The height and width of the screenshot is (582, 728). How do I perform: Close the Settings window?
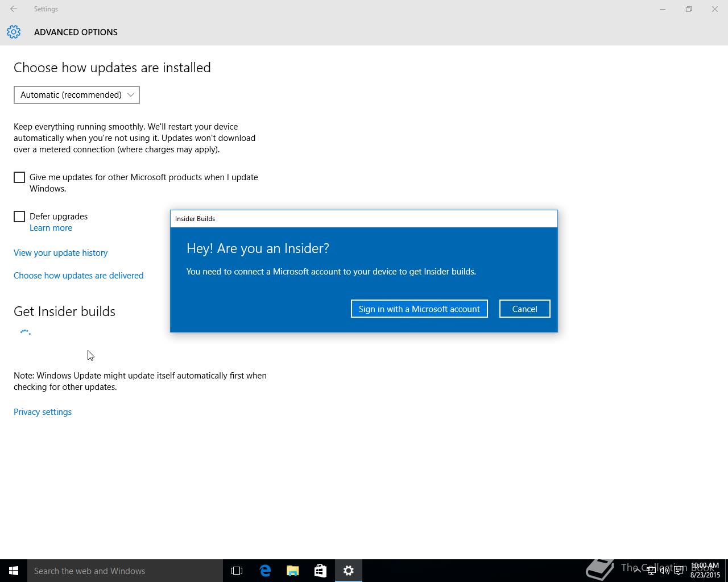tap(715, 9)
